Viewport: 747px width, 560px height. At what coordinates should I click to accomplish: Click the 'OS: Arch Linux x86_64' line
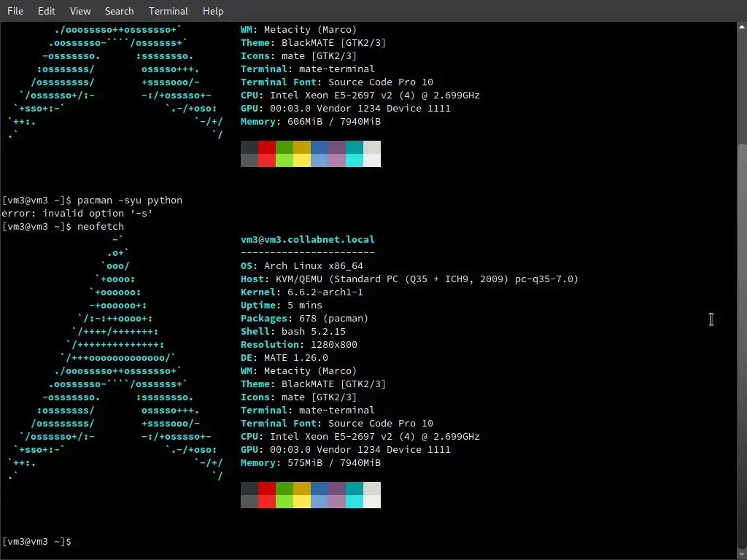(301, 265)
